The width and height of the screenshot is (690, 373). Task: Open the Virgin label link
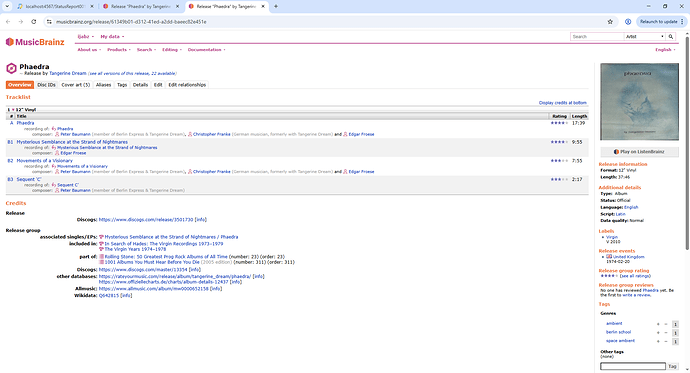(x=612, y=237)
